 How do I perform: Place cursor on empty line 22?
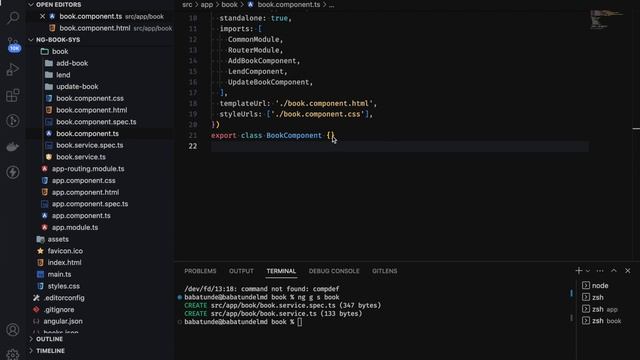(x=400, y=146)
